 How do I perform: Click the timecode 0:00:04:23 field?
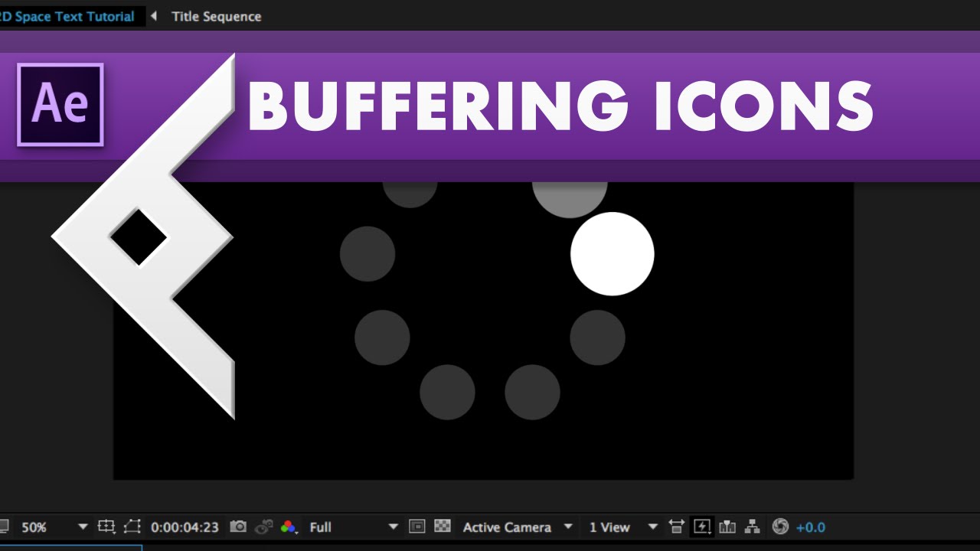pos(184,527)
